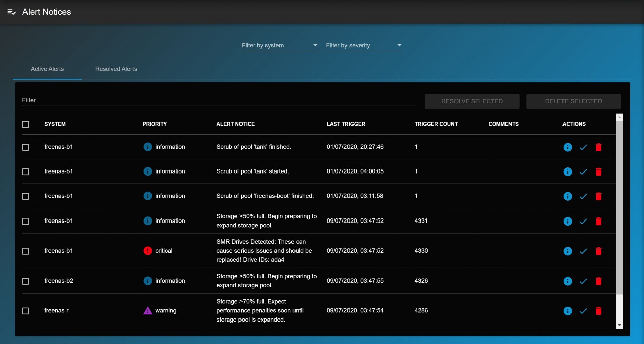Check the box for 'tank' started scrub row
Image resolution: width=644 pixels, height=344 pixels.
[x=25, y=171]
